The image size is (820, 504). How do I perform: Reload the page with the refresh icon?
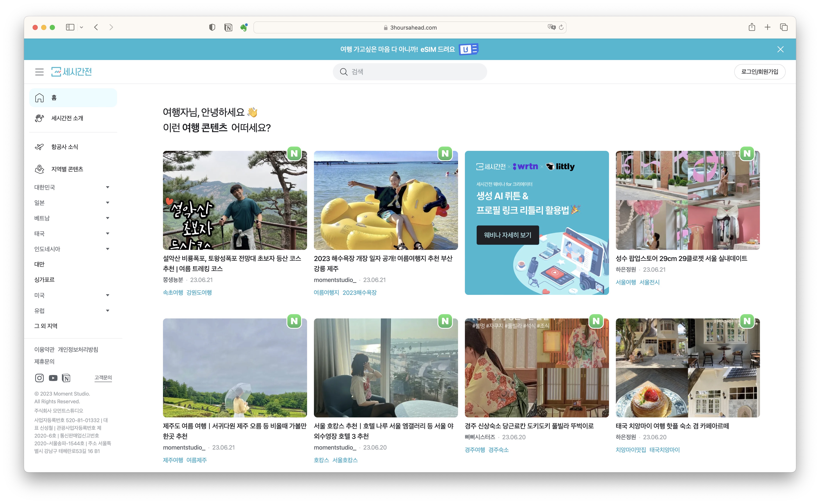click(561, 27)
